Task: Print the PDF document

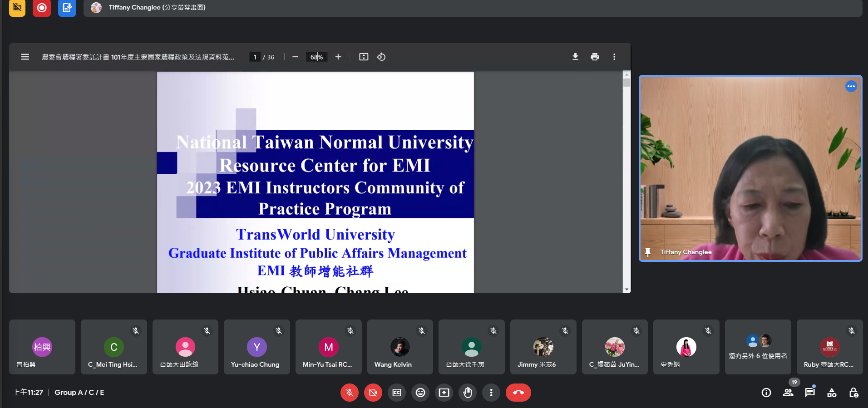Action: [595, 57]
